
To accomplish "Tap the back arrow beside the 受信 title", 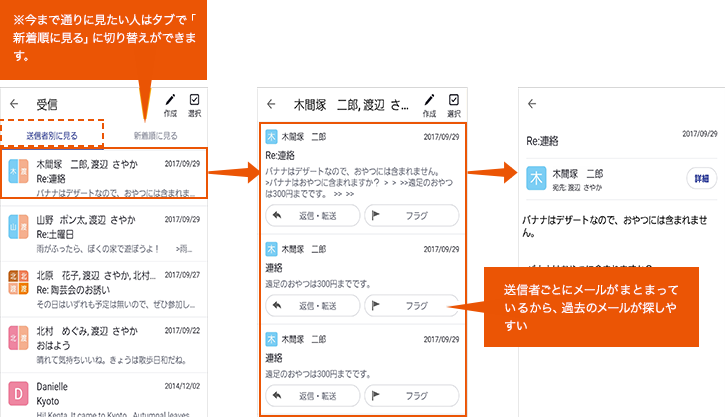I will point(14,103).
